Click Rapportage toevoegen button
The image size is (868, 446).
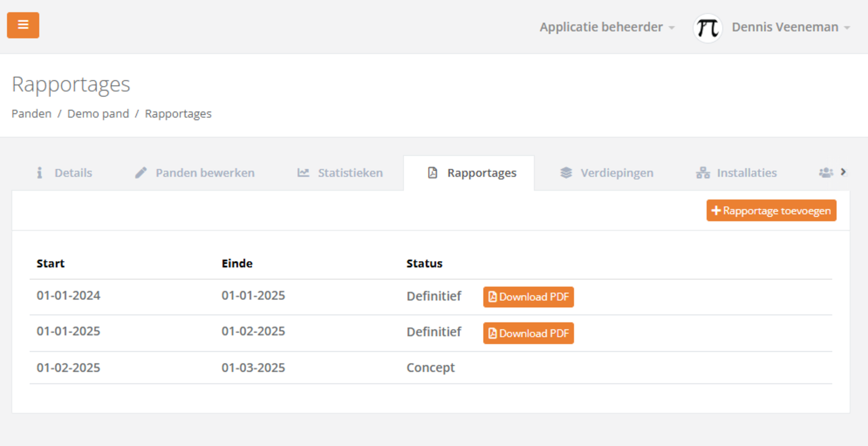click(x=771, y=210)
